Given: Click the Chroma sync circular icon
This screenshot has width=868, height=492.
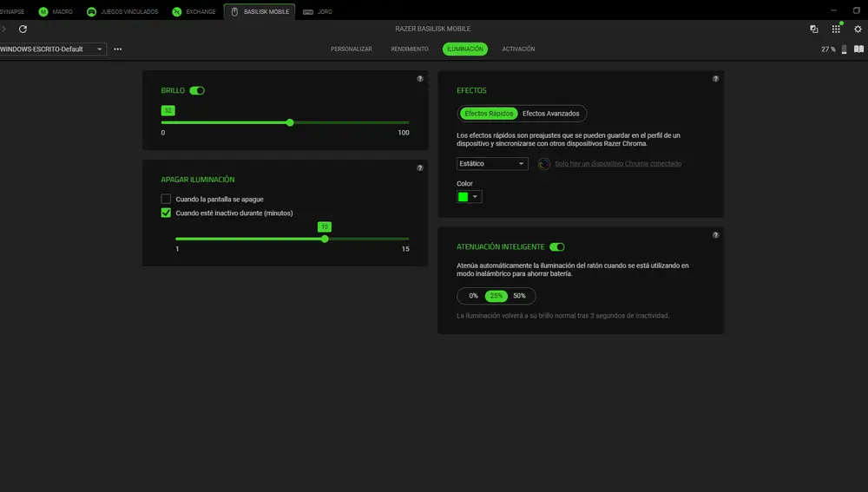Looking at the screenshot, I should pyautogui.click(x=544, y=164).
